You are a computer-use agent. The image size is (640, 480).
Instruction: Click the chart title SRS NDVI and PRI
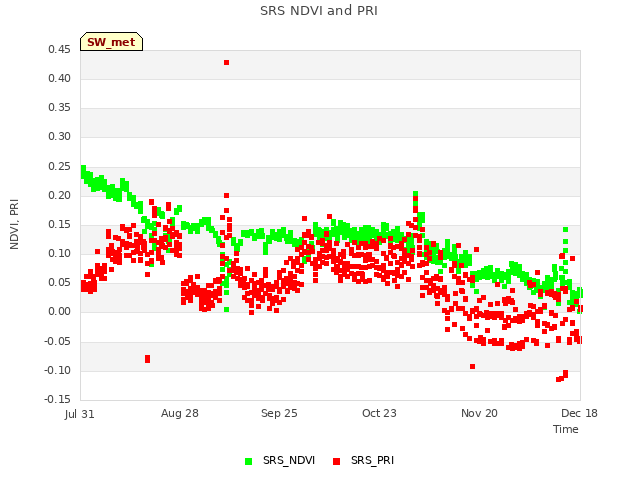(x=319, y=11)
